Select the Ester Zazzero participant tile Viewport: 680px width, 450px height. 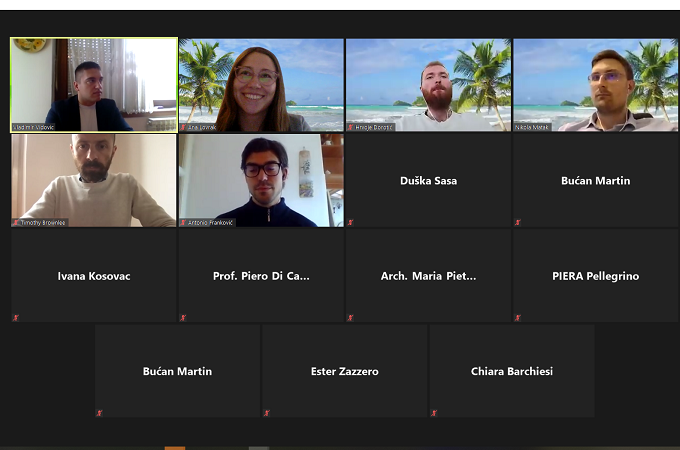(x=345, y=371)
